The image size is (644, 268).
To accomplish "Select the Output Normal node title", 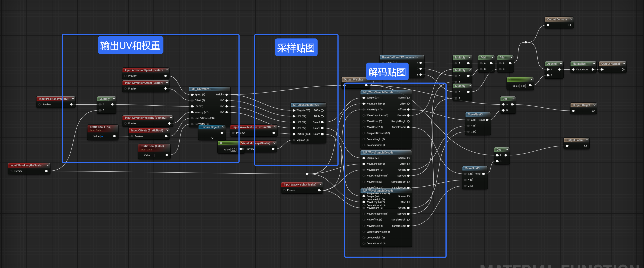I will tap(610, 64).
